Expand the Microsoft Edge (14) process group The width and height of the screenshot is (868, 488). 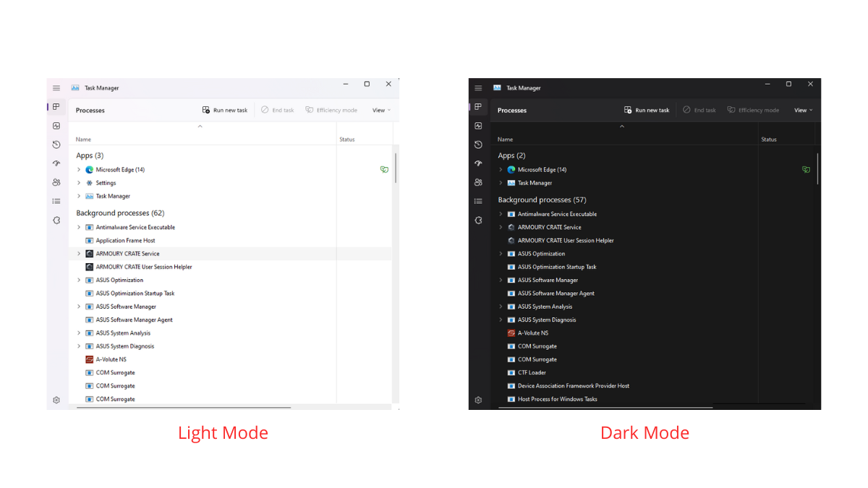tap(79, 169)
